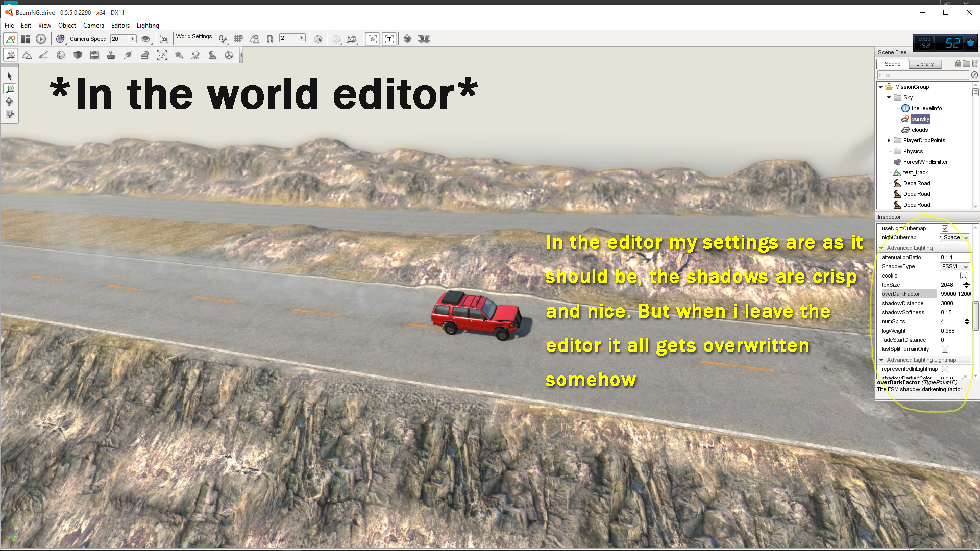Open the GUI editor panel icon

[x=26, y=39]
